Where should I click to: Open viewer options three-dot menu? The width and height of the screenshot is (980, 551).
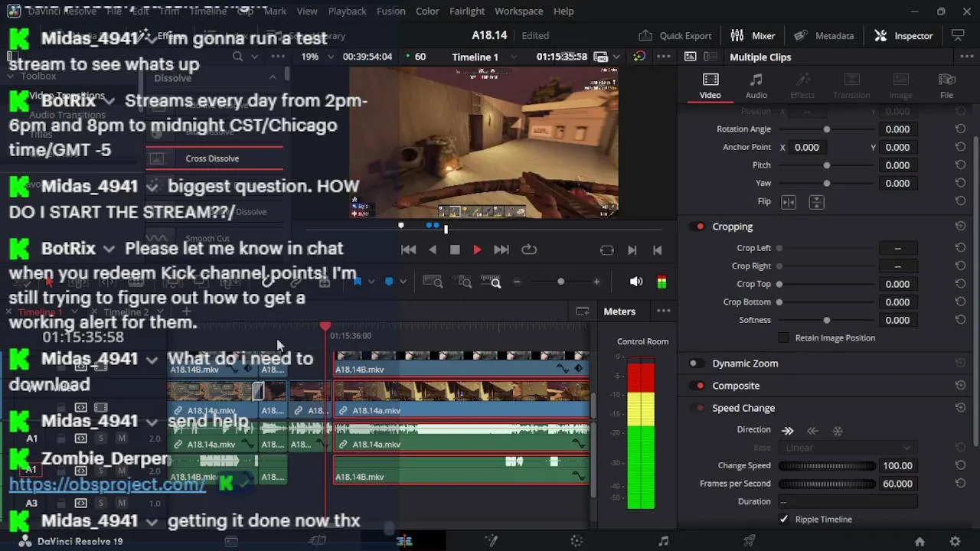click(664, 57)
